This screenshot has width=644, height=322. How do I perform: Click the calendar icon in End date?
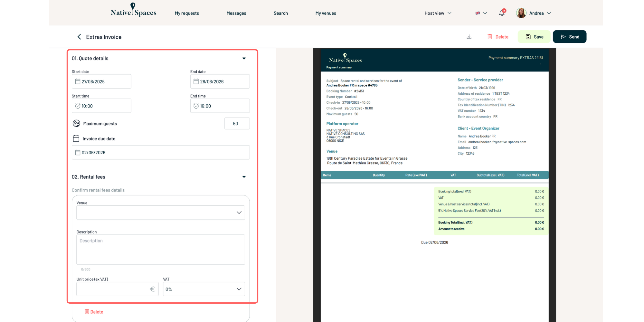click(x=196, y=81)
